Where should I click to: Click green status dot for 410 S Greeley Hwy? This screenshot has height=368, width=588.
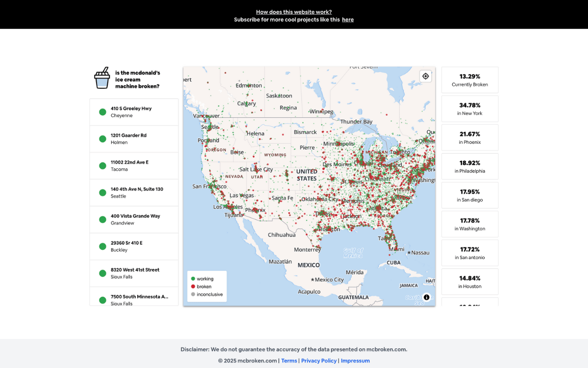103,112
